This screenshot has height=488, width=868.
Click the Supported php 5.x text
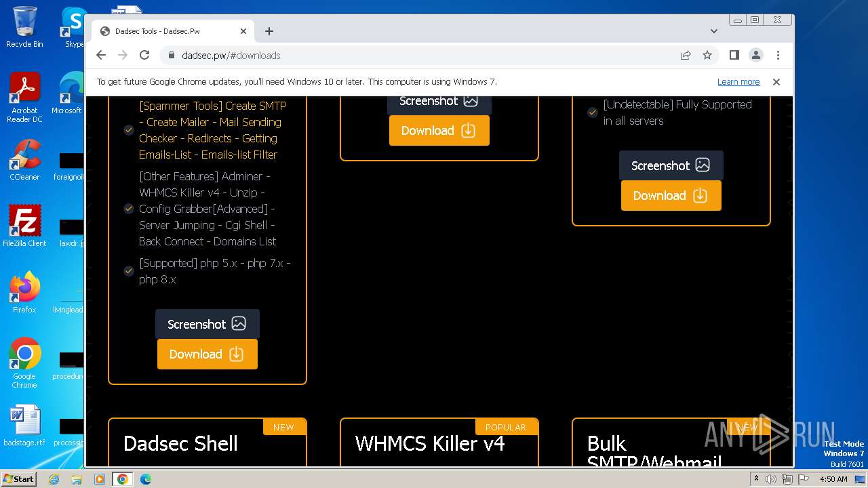(215, 271)
